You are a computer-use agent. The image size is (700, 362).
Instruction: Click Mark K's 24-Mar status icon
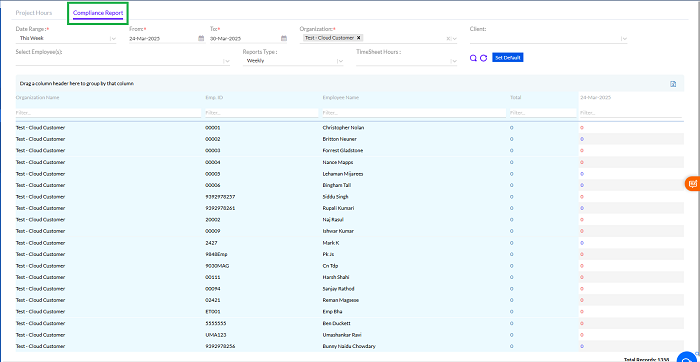click(x=582, y=243)
